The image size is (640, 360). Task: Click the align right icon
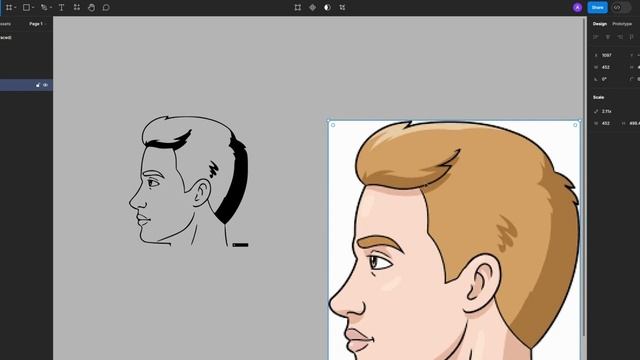[620, 37]
